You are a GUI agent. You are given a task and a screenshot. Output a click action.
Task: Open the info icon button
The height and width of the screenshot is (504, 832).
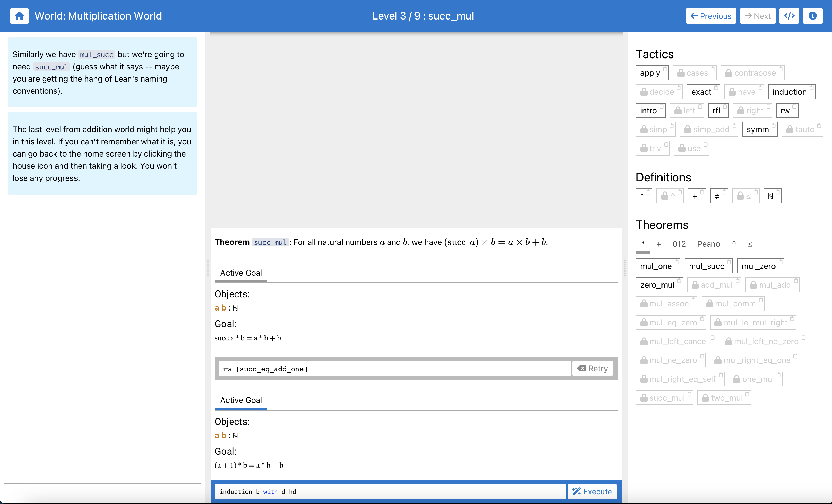812,16
